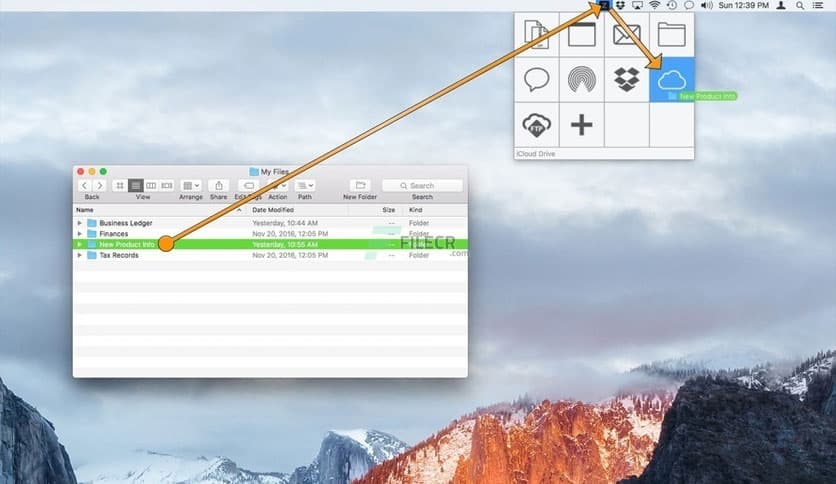The width and height of the screenshot is (836, 484).
Task: Select the application window target in Dropzone grid
Action: (582, 35)
